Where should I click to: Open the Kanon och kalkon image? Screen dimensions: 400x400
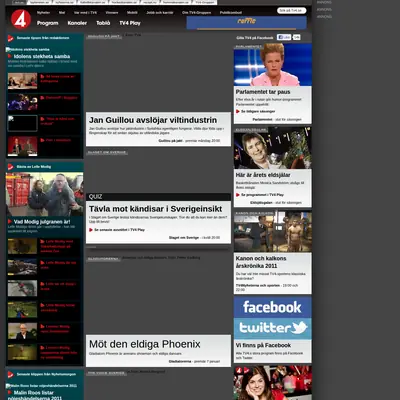click(273, 231)
